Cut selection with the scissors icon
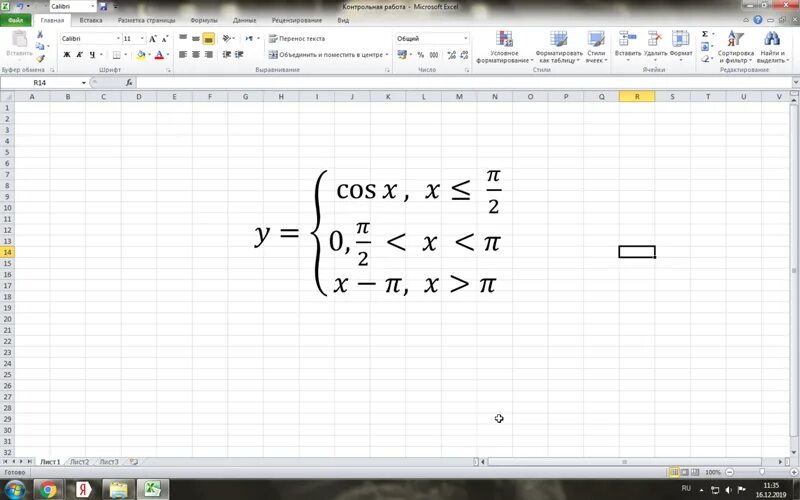 click(40, 34)
